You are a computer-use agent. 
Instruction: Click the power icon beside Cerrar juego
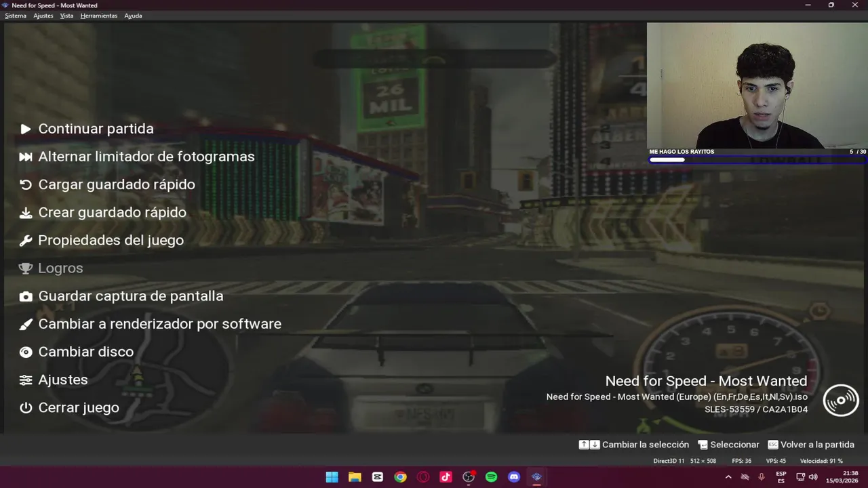point(26,408)
